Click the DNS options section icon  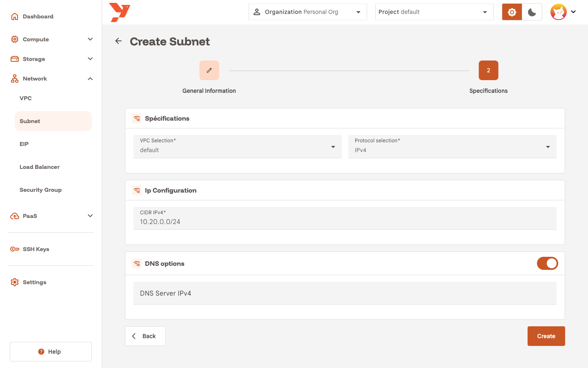coord(137,264)
